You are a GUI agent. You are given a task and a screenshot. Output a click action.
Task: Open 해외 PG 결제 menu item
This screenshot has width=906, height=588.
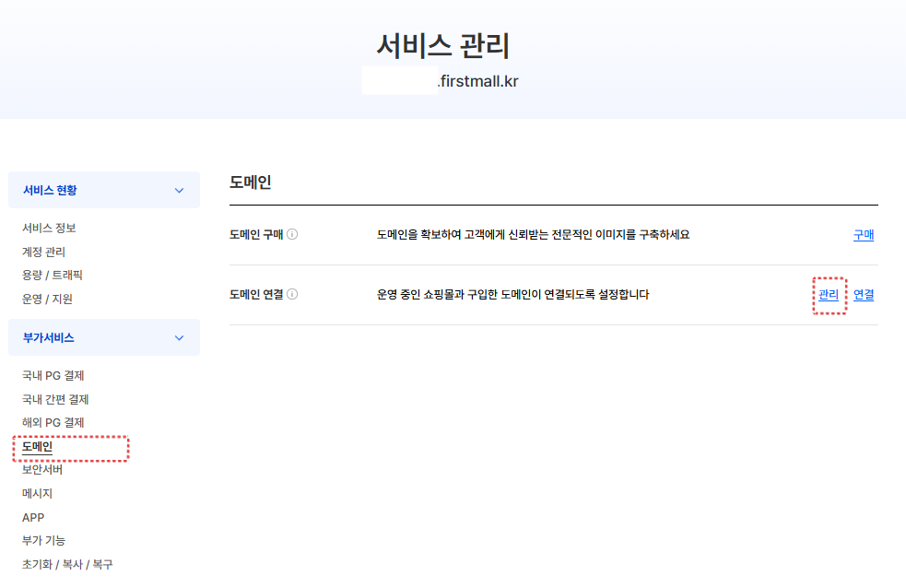(53, 423)
